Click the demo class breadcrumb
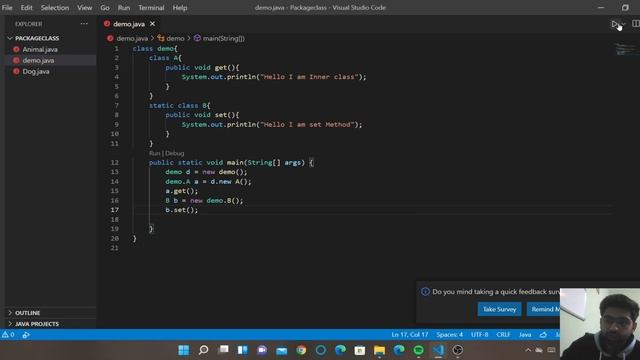 [x=175, y=38]
